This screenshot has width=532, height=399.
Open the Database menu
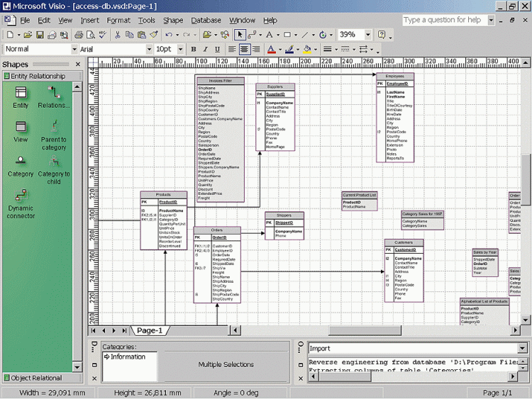206,21
